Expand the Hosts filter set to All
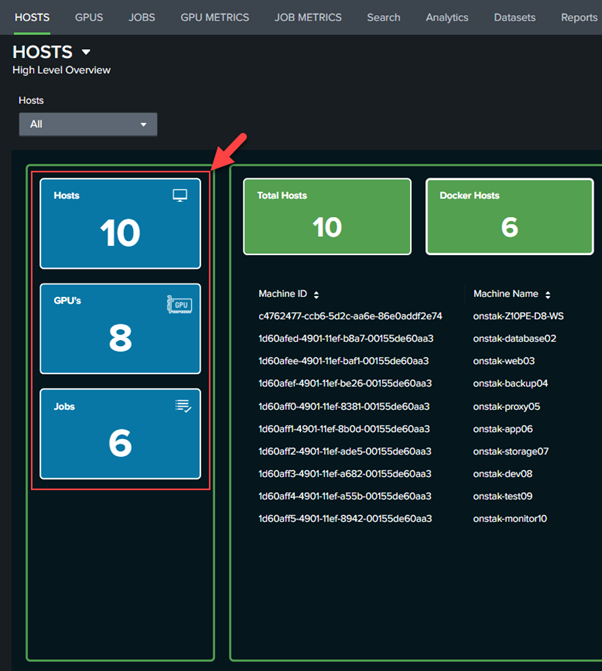The height and width of the screenshot is (671, 602). 88,125
